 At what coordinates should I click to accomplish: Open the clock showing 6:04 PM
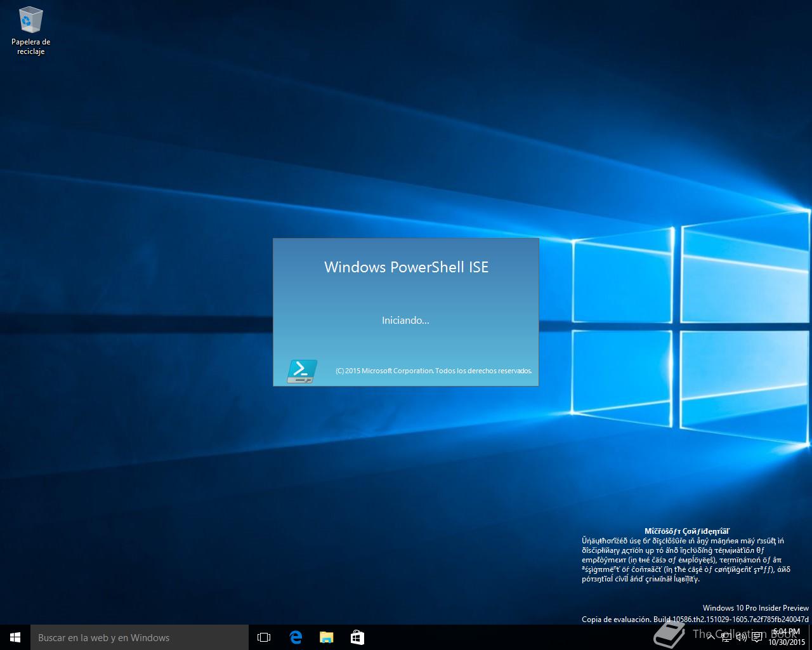786,637
